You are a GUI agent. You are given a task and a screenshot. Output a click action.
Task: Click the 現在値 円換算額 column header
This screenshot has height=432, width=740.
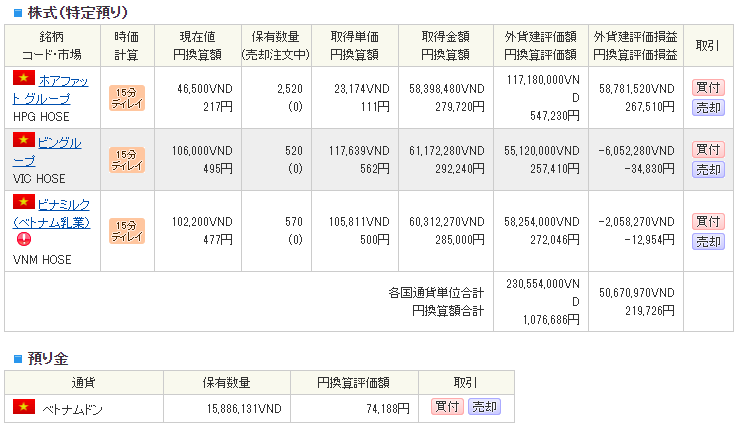[x=197, y=45]
